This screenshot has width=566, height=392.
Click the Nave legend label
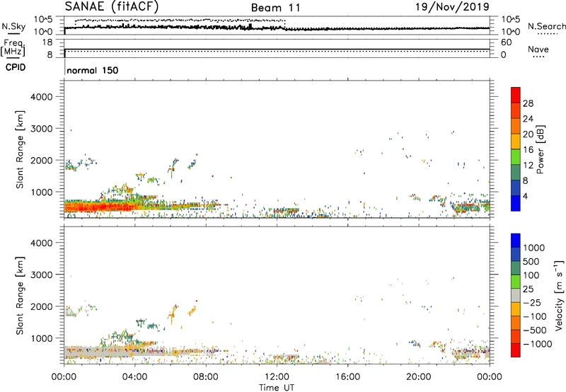(538, 50)
